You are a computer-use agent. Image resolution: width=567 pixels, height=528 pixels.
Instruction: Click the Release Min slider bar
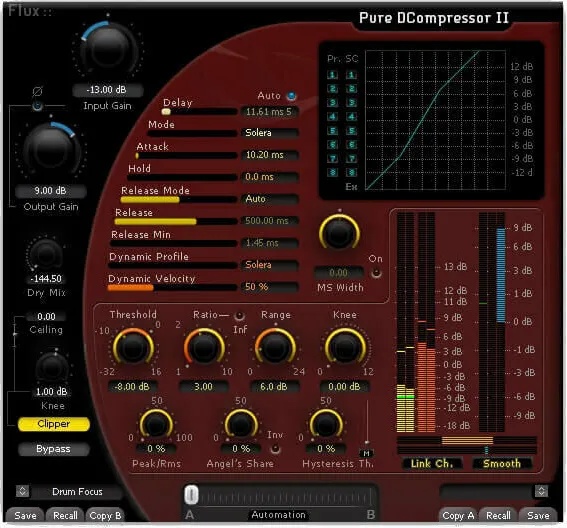tap(174, 243)
